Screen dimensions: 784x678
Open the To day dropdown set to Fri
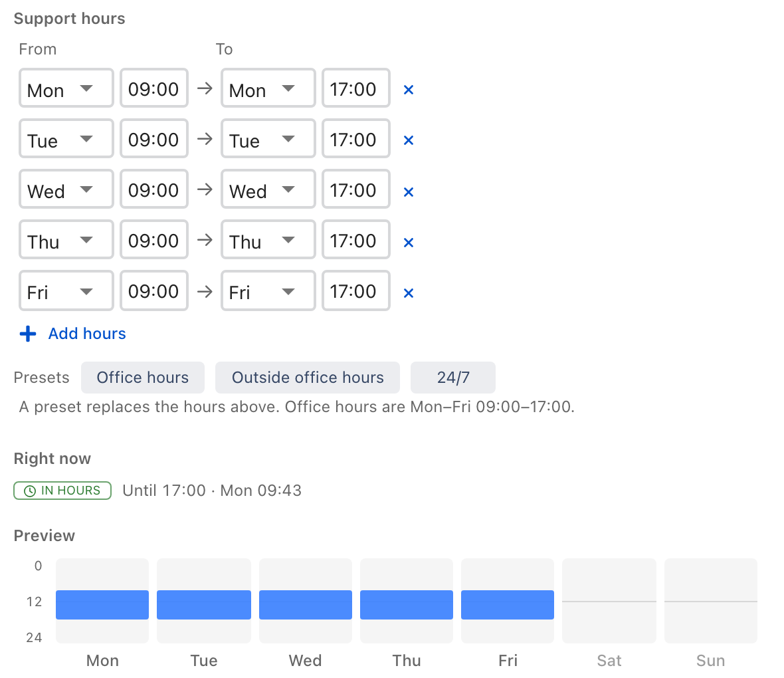click(x=268, y=290)
